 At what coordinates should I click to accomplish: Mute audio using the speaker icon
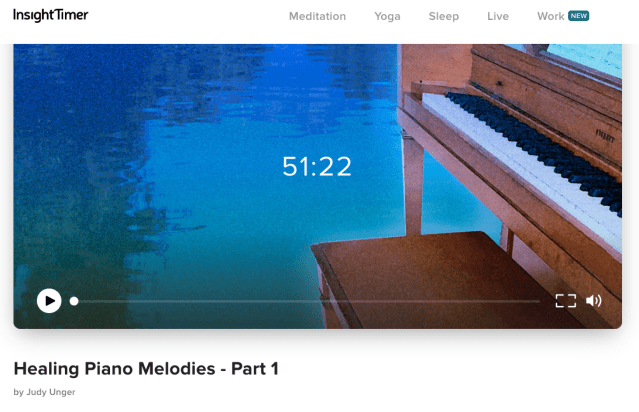[x=593, y=301]
